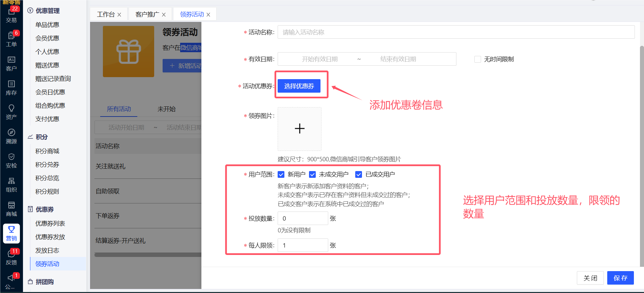This screenshot has height=293, width=644.
Task: Uncheck the 已成交用户 checkbox
Action: pyautogui.click(x=359, y=174)
